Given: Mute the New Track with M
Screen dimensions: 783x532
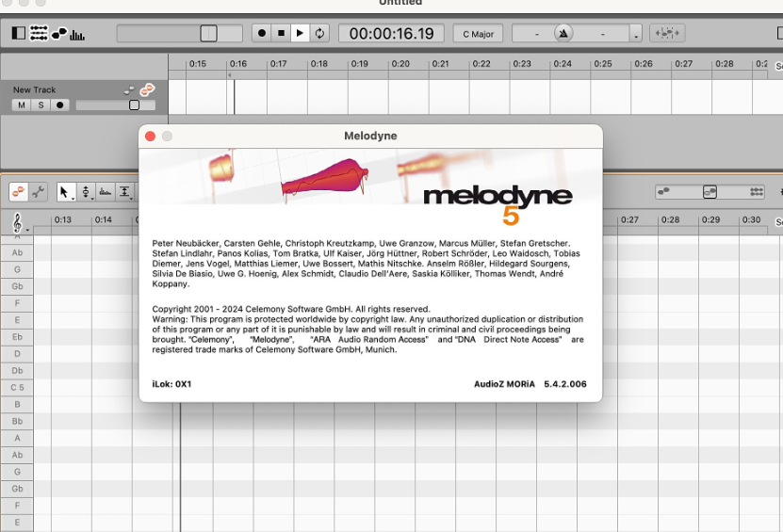Looking at the screenshot, I should [x=21, y=105].
